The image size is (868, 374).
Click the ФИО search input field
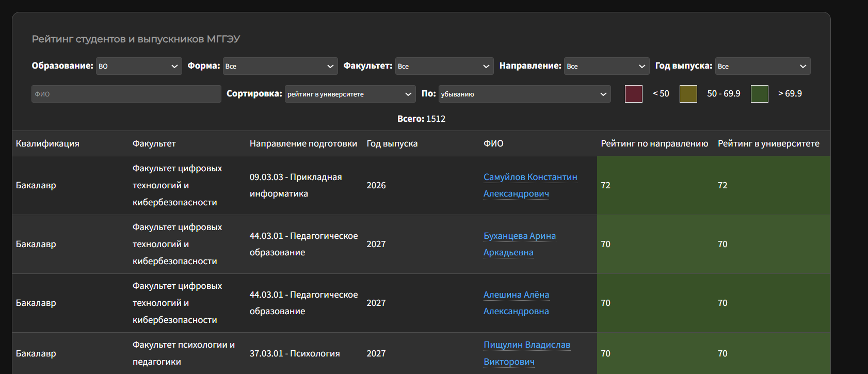click(126, 94)
